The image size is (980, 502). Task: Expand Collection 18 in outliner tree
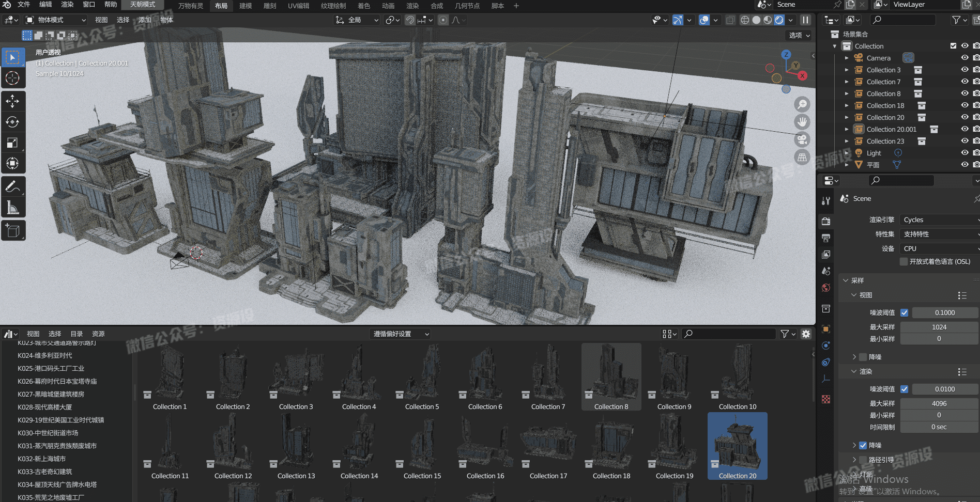click(847, 105)
